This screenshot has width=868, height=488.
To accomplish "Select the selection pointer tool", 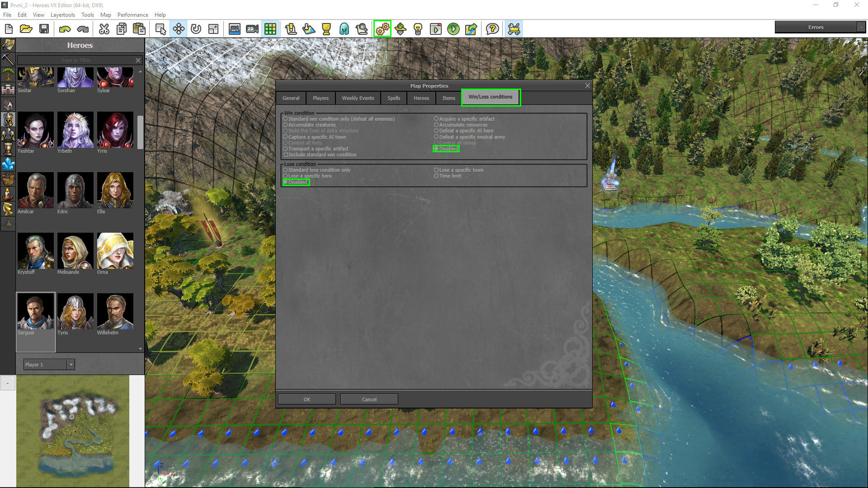I will [x=160, y=29].
